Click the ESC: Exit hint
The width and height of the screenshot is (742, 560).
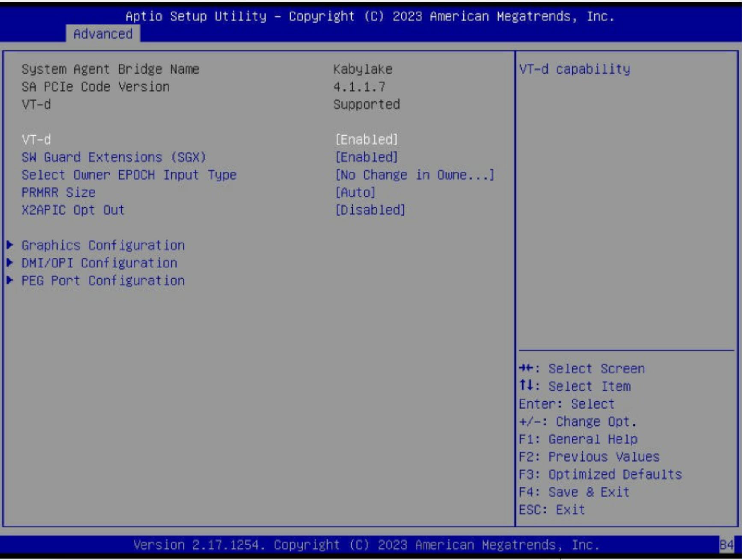(552, 509)
